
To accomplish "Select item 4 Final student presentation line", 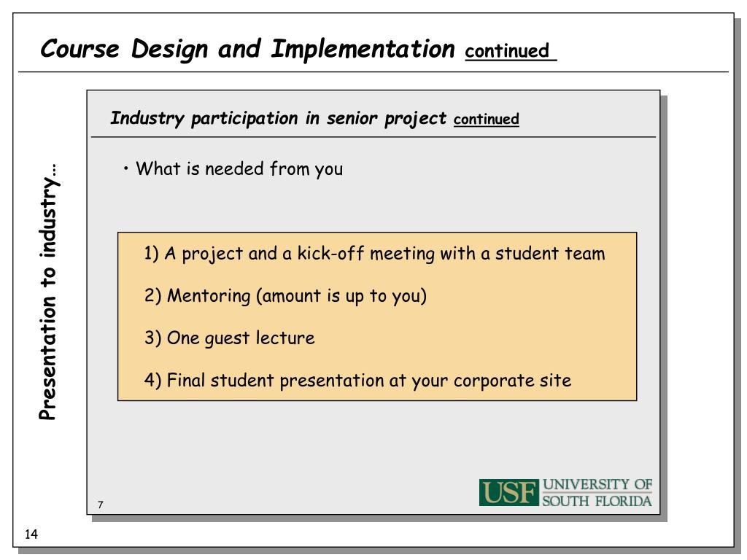I will pyautogui.click(x=357, y=381).
